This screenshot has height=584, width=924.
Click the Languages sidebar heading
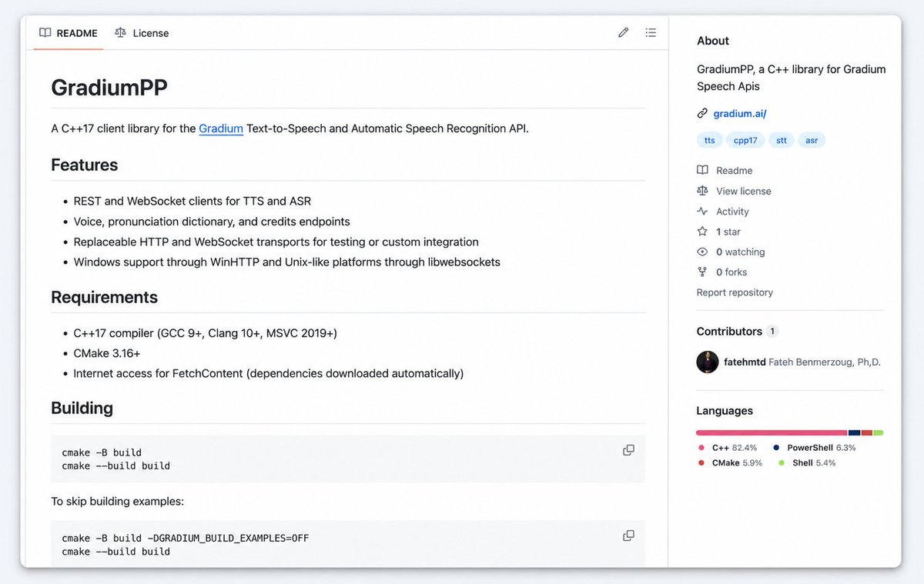click(x=725, y=411)
